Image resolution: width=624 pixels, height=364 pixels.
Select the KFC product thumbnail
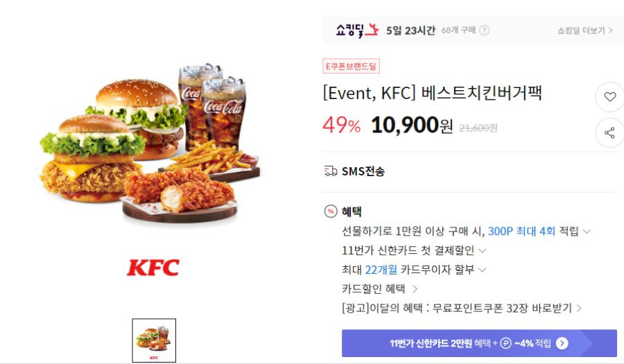(154, 340)
